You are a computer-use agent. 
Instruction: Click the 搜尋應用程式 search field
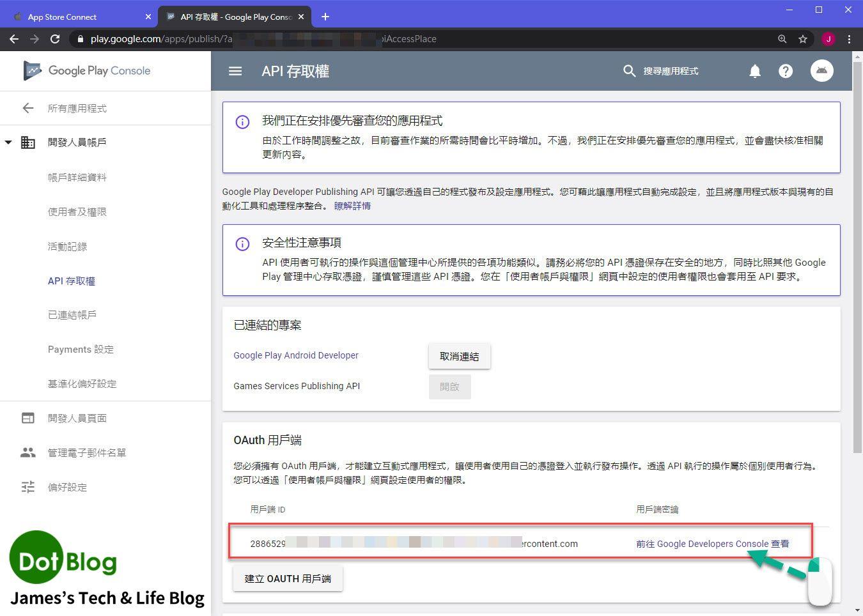pos(671,71)
